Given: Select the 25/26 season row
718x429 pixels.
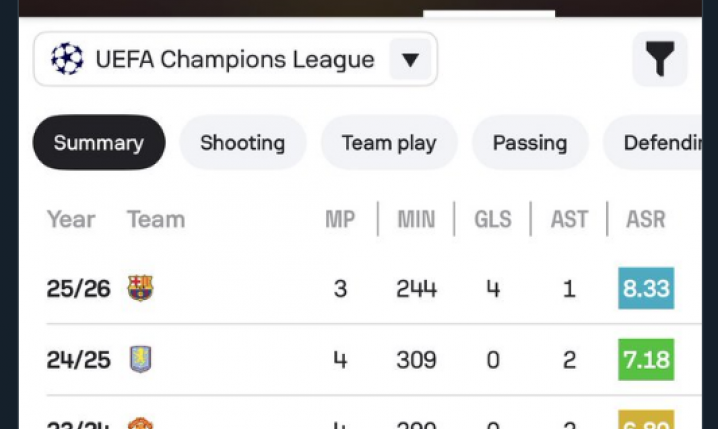Looking at the screenshot, I should [x=72, y=289].
